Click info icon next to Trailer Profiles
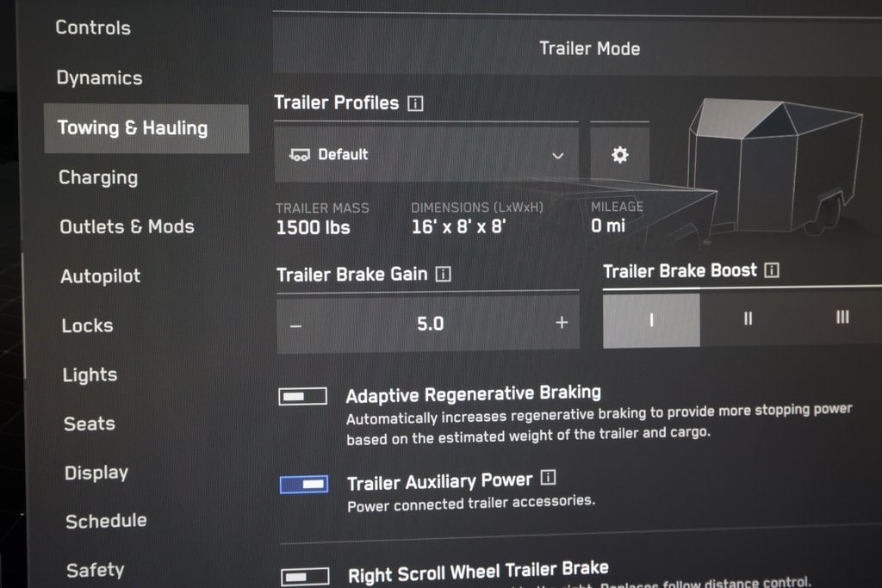The width and height of the screenshot is (882, 588). 415,103
